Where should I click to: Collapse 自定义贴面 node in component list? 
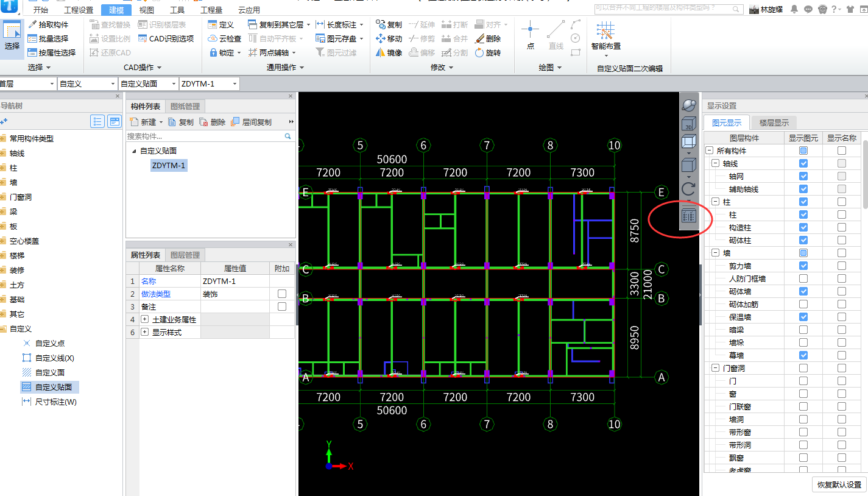(x=134, y=151)
